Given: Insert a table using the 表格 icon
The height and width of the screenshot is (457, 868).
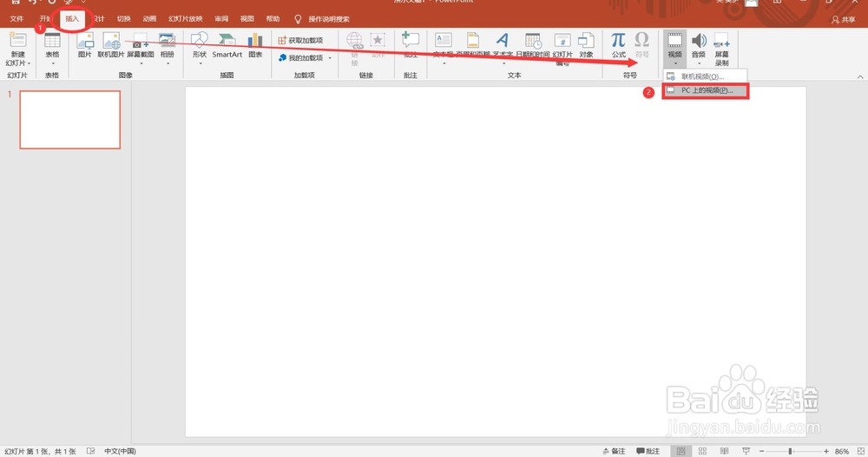Looking at the screenshot, I should point(52,41).
